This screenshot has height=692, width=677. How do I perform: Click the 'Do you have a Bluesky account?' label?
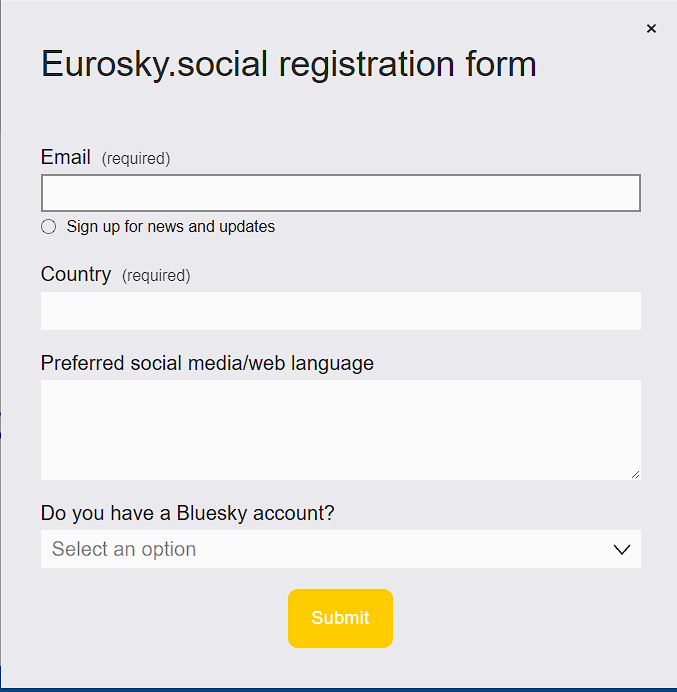(x=187, y=513)
